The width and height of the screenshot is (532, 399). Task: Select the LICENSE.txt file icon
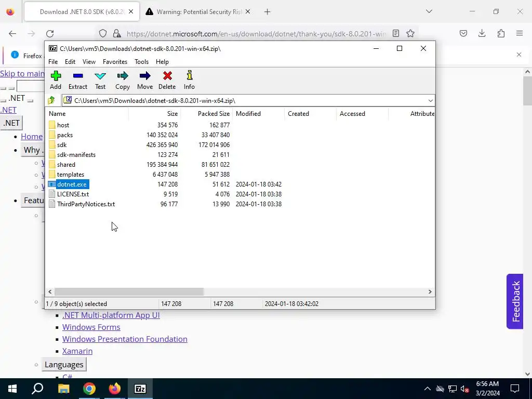[52, 194]
